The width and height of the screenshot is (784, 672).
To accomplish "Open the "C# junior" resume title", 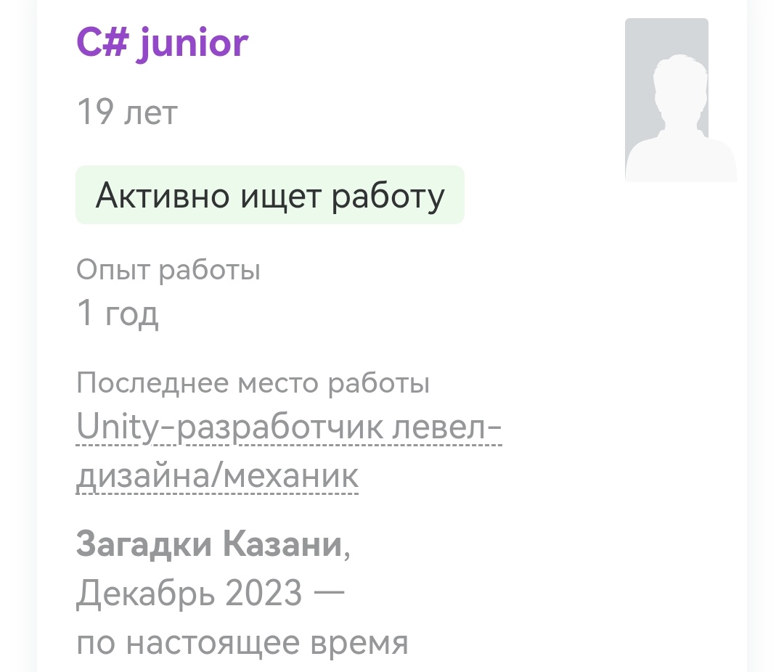I will pos(162,44).
